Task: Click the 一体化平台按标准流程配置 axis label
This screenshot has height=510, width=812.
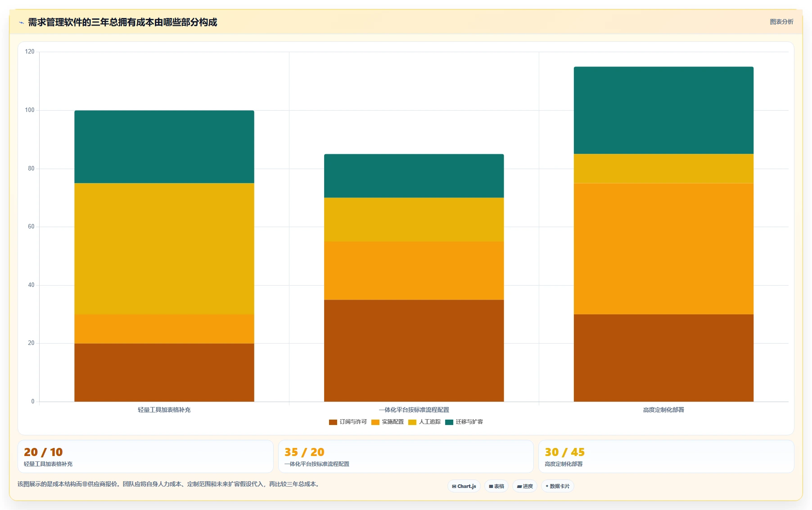Action: click(414, 410)
